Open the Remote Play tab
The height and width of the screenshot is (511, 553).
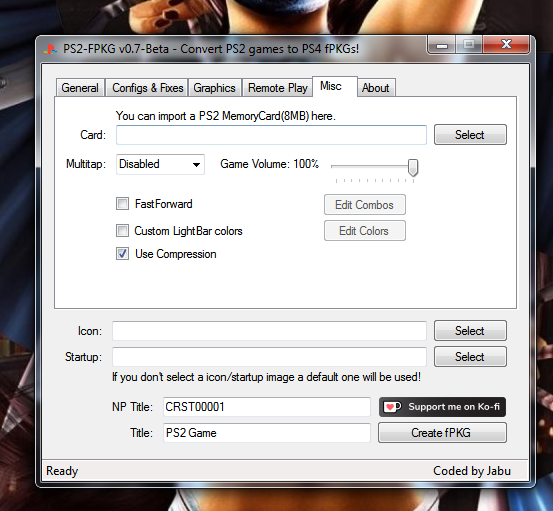click(278, 88)
